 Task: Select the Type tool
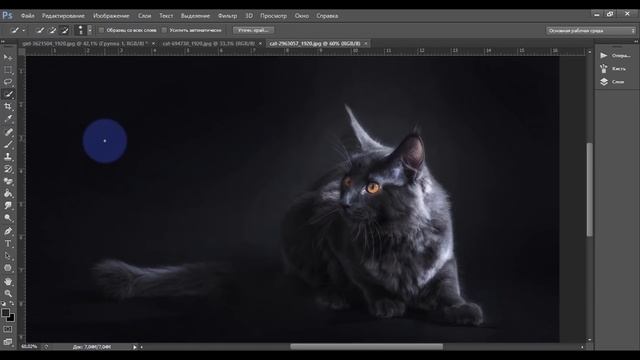8,244
